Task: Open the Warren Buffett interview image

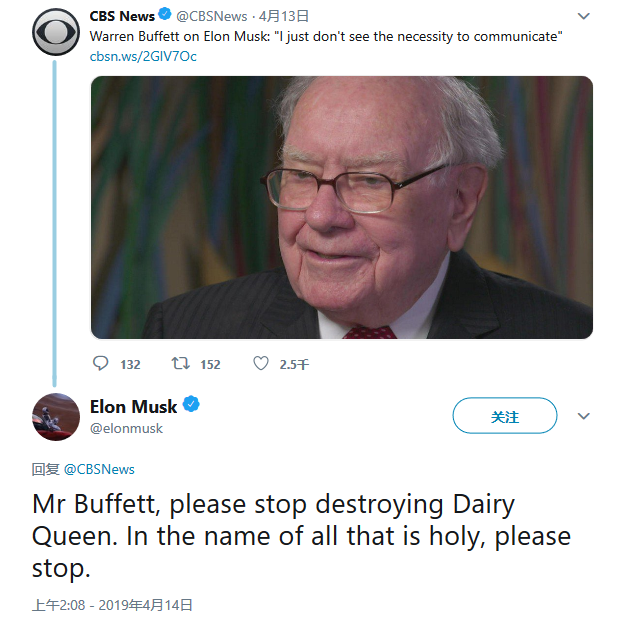Action: 341,207
